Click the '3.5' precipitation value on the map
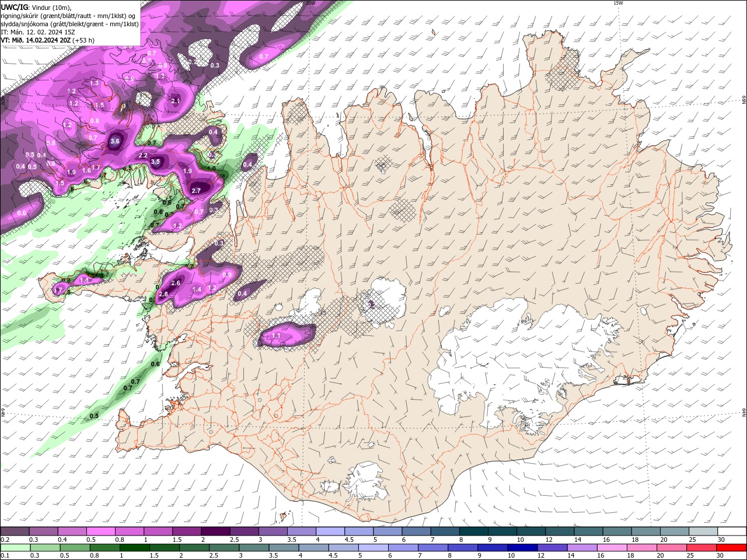The width and height of the screenshot is (747, 560). coord(155,162)
